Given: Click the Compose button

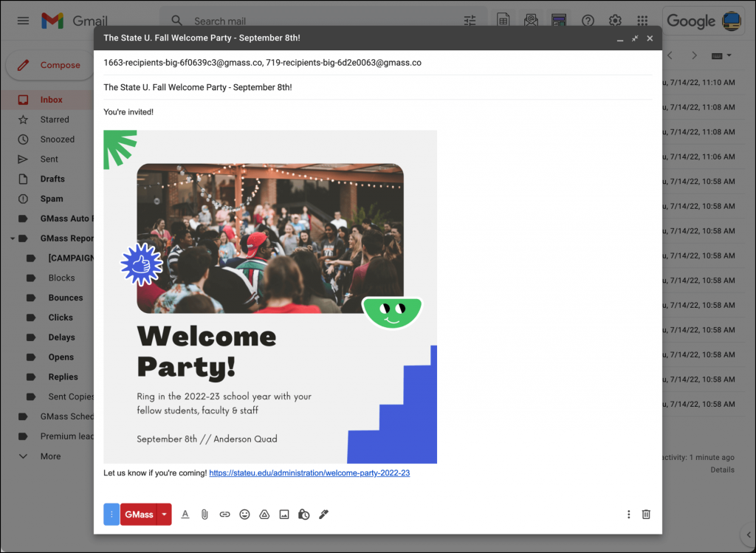Looking at the screenshot, I should 49,65.
